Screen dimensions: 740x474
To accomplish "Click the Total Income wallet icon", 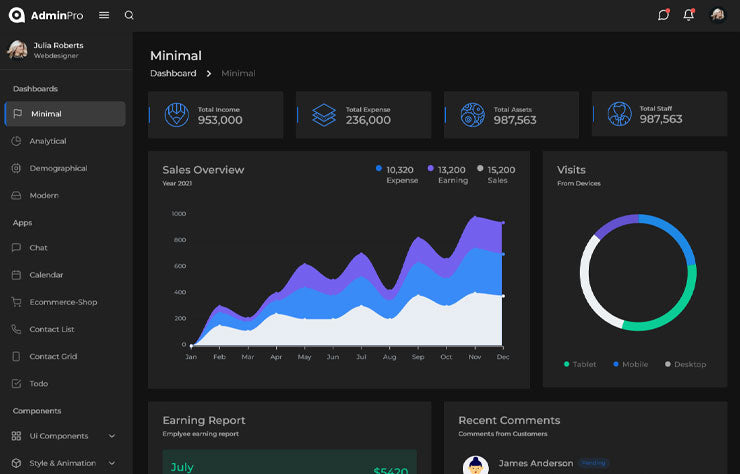I will coord(176,114).
